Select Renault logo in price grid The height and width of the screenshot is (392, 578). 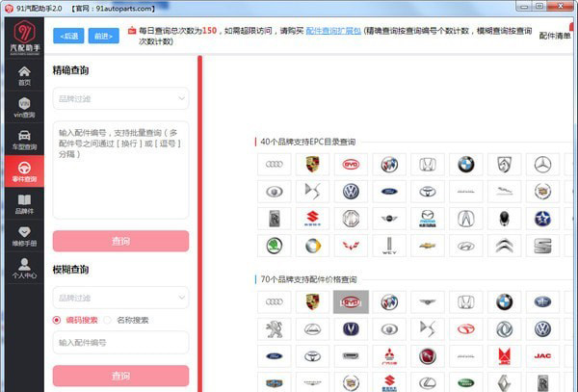point(504,382)
